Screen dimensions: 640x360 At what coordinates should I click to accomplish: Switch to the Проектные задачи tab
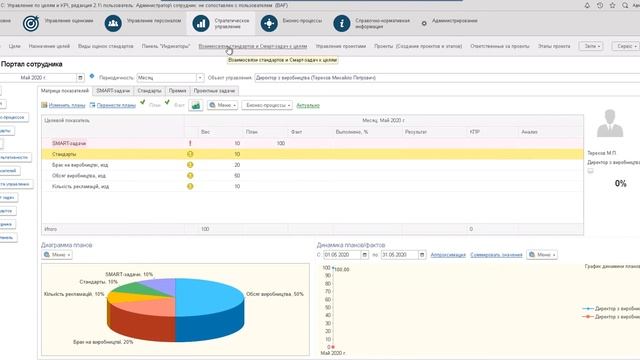click(x=214, y=91)
